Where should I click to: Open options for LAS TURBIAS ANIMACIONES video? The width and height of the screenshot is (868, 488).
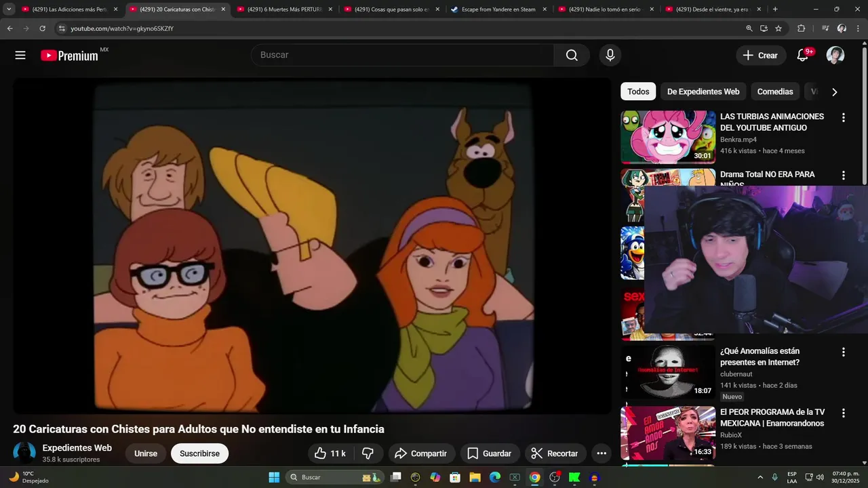pos(844,118)
